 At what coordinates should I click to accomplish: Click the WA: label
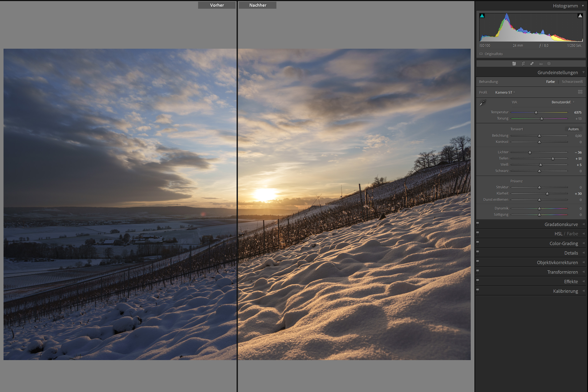(515, 102)
